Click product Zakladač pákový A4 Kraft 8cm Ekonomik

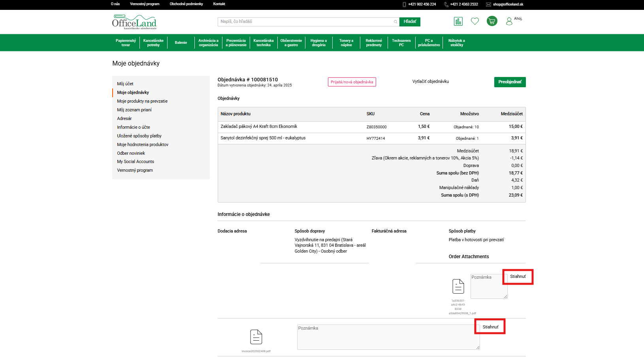(259, 126)
